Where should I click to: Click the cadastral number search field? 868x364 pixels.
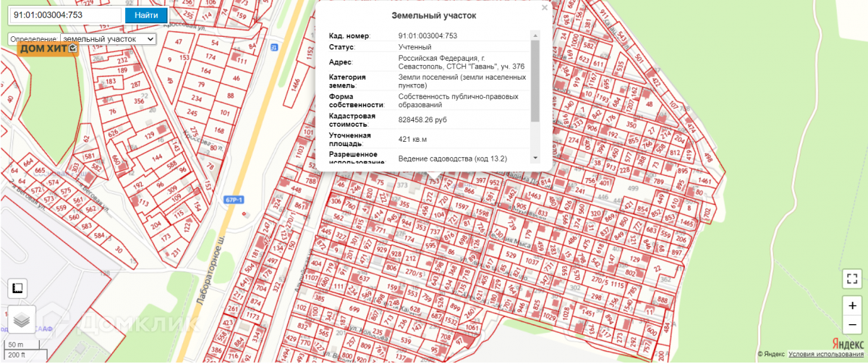(x=65, y=14)
